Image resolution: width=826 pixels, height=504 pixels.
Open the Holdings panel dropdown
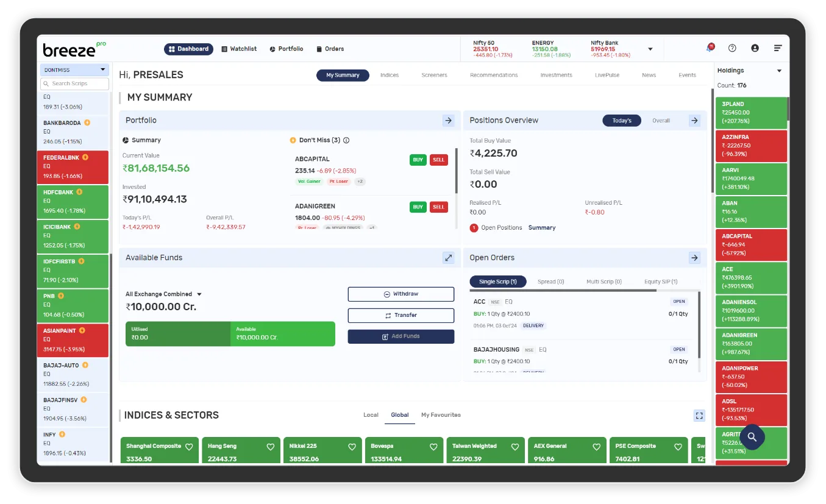779,71
